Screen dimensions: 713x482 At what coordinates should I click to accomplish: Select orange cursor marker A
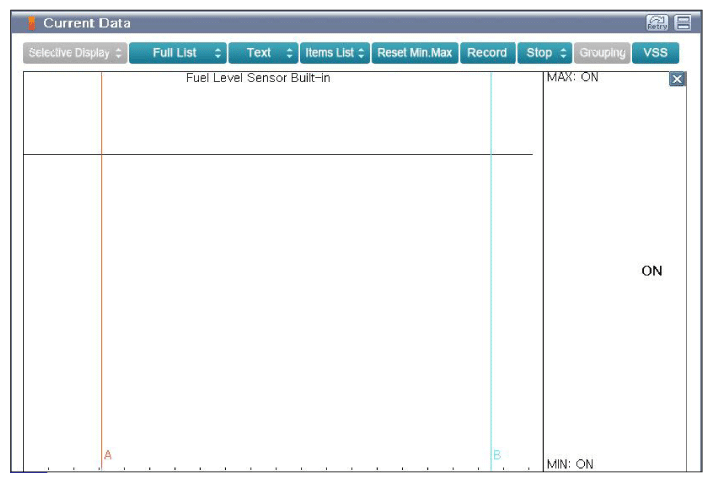(x=108, y=455)
